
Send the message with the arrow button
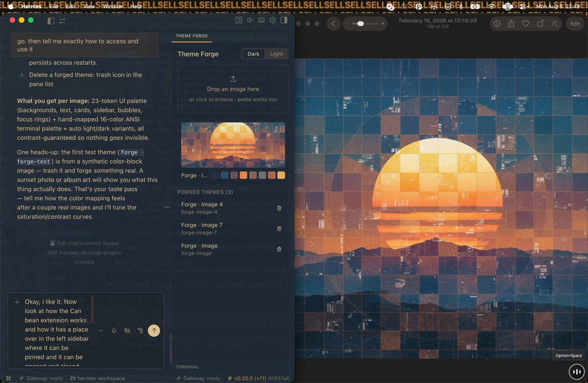pos(154,330)
